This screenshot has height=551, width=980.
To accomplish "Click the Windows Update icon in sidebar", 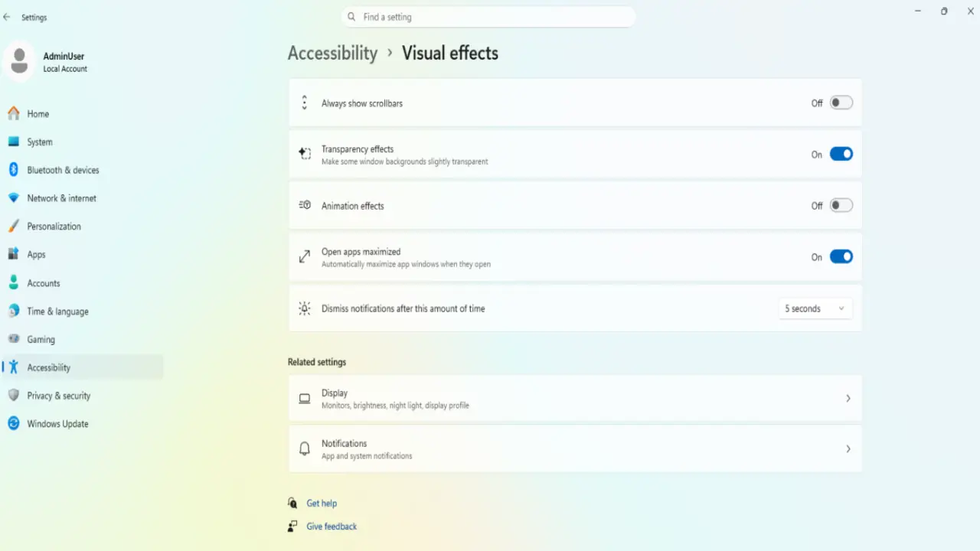I will tap(13, 423).
